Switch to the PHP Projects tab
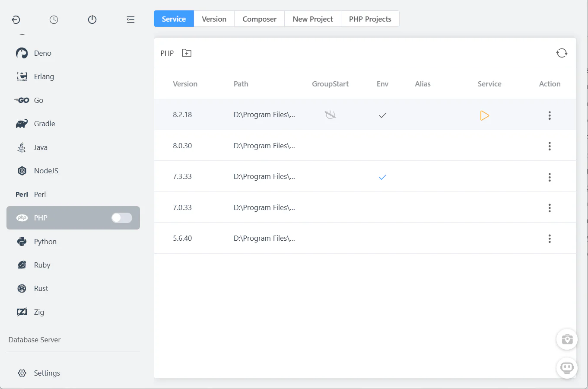The width and height of the screenshot is (588, 389). point(370,19)
